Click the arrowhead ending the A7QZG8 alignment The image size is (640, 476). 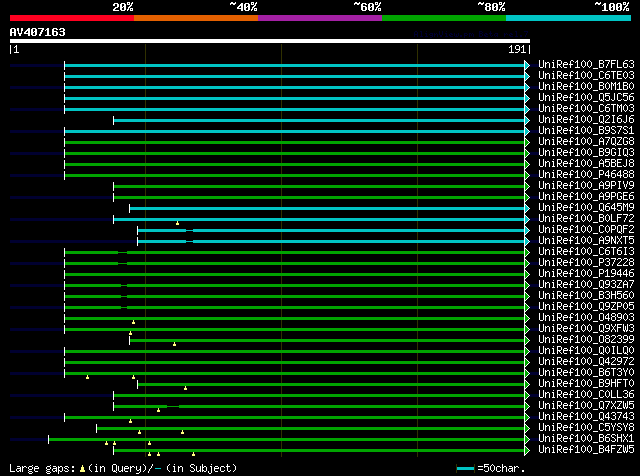pos(527,142)
